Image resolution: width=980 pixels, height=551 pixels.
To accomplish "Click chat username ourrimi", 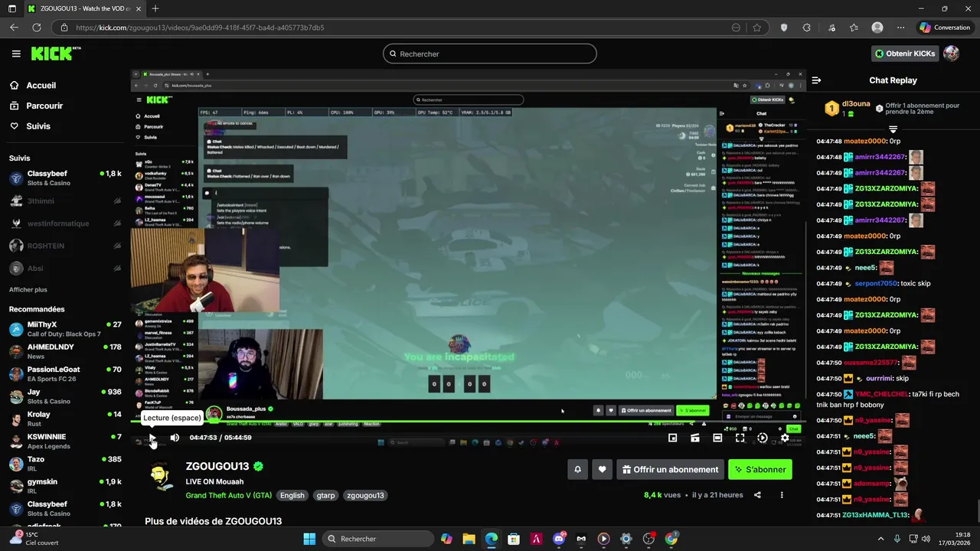I will tap(879, 379).
